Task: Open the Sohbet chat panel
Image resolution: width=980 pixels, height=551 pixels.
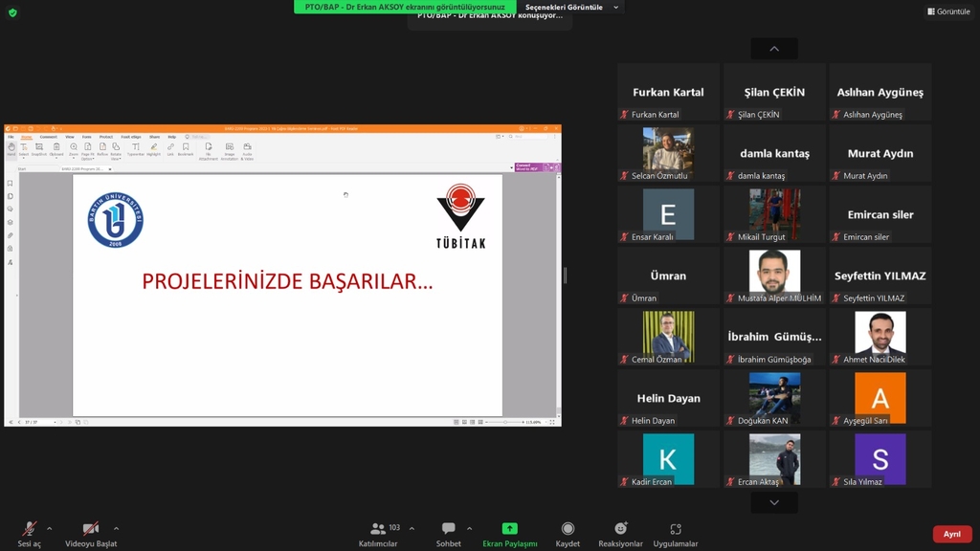Action: 448,533
